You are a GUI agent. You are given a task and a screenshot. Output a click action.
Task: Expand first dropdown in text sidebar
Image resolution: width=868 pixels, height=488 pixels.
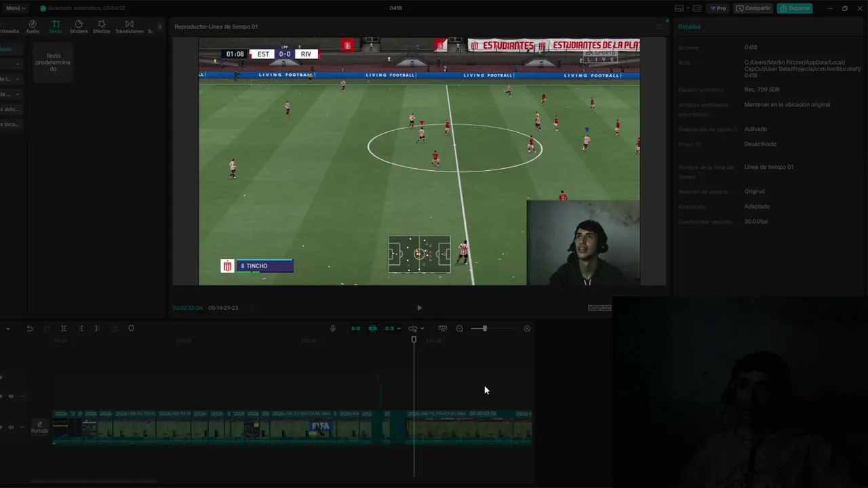18,64
